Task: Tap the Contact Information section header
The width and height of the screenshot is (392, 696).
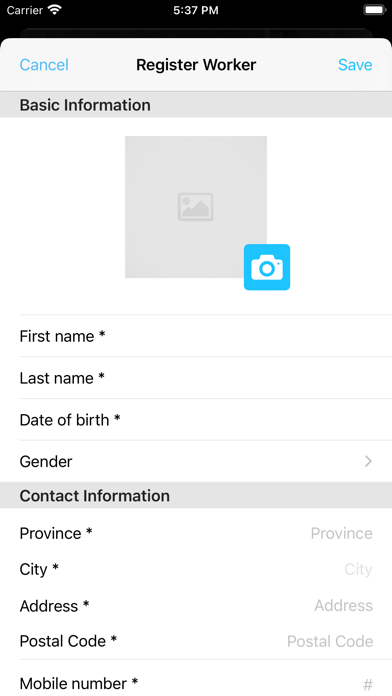Action: click(x=196, y=495)
